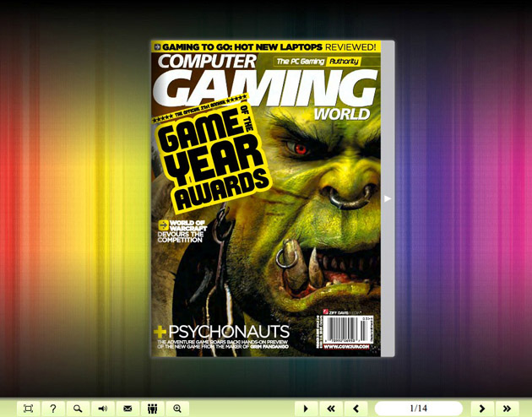Viewport: 532px width, 417px height.
Task: Click the search magnifier icon
Action: 78,409
